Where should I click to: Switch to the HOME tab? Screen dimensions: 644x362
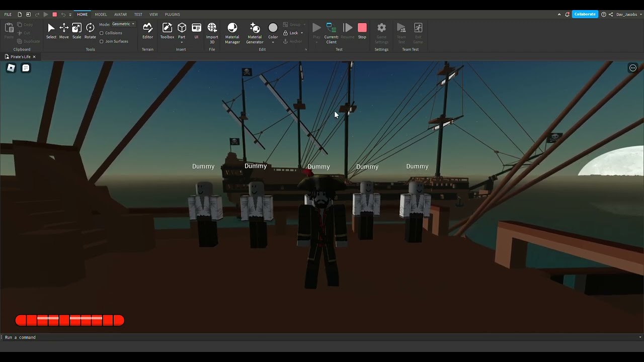pyautogui.click(x=83, y=15)
